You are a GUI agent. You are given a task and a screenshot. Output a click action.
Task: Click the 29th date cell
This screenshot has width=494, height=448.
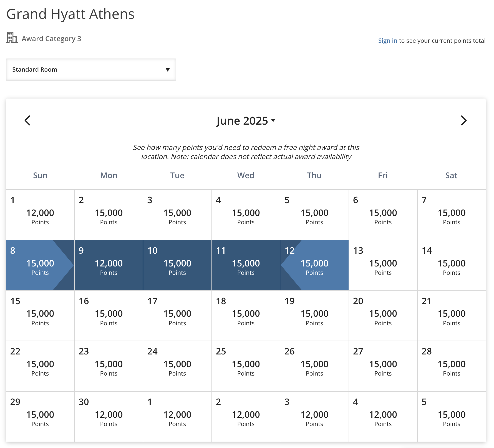(40, 417)
